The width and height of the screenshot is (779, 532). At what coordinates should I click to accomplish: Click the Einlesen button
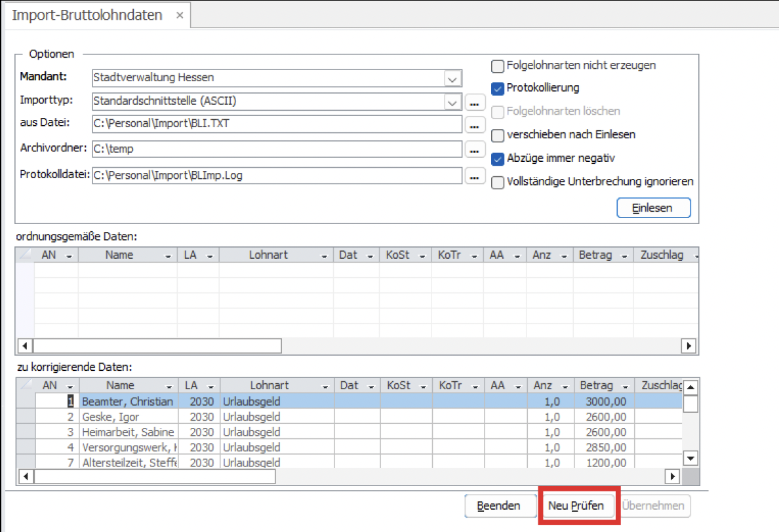[653, 208]
